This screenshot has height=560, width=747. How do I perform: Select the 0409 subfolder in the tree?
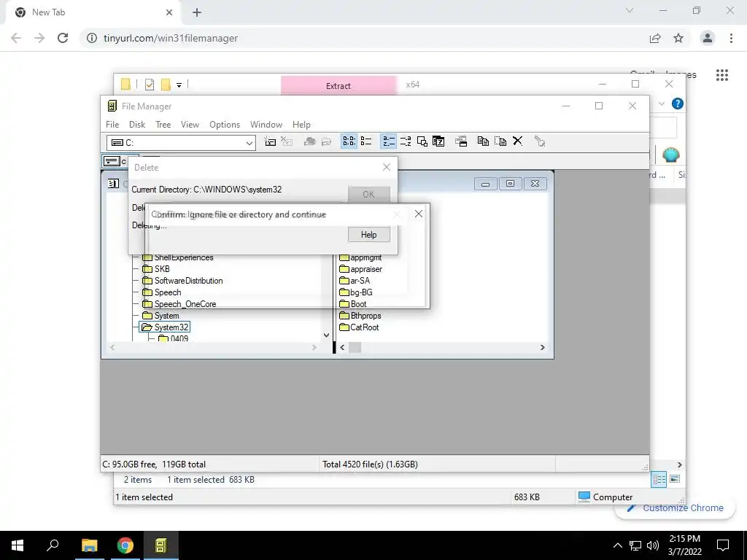[174, 338]
